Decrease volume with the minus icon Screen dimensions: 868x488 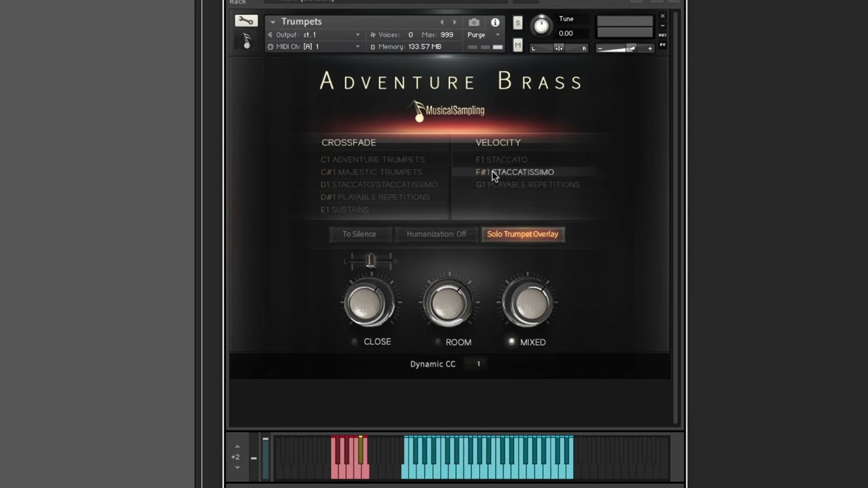pyautogui.click(x=600, y=48)
